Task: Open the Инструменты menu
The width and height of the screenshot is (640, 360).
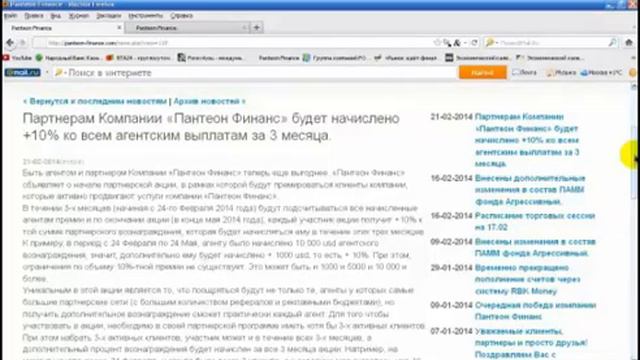Action: [145, 16]
